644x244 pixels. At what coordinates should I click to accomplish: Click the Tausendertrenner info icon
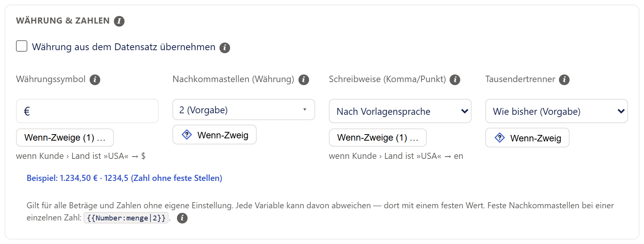(564, 80)
